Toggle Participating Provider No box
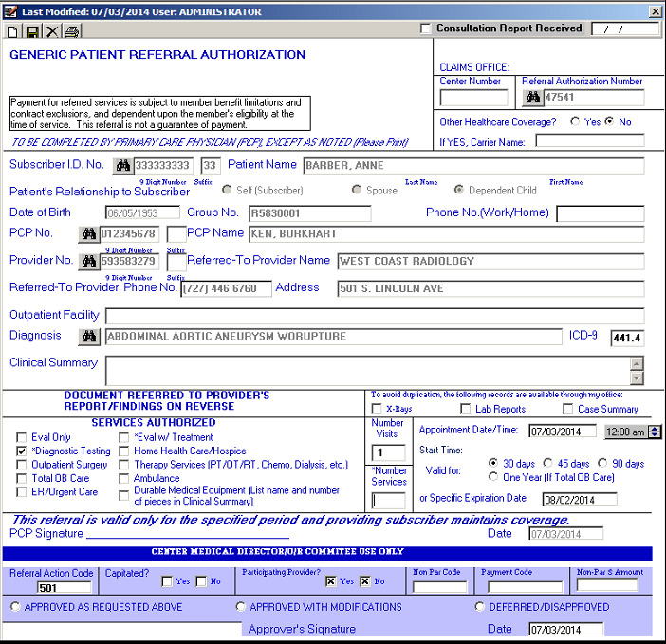 coord(365,581)
